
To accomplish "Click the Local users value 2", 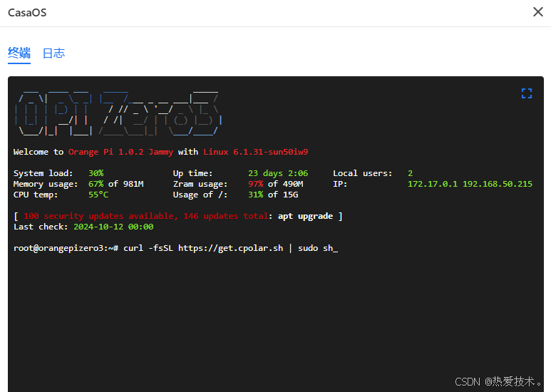I will click(x=410, y=173).
